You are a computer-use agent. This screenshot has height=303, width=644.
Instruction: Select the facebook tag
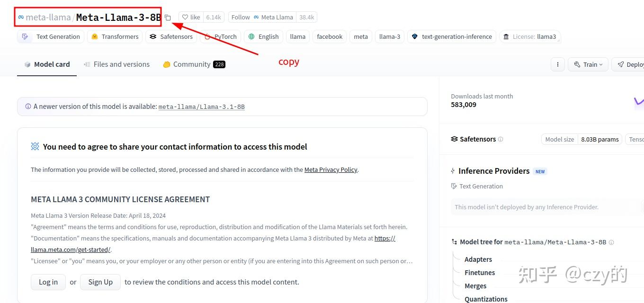330,36
